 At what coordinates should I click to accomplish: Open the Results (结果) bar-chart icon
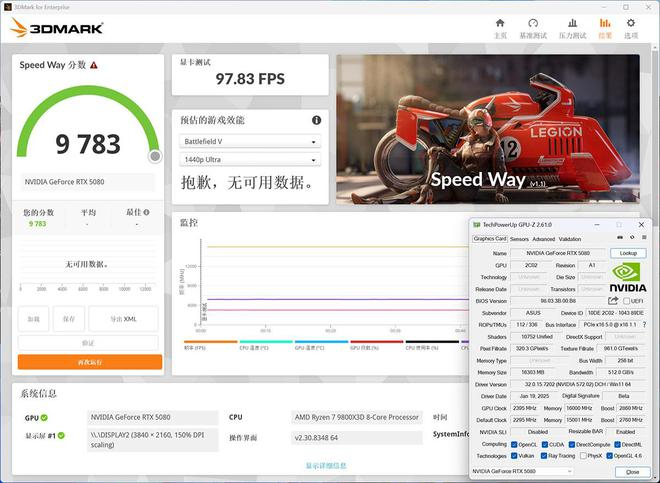(x=605, y=23)
